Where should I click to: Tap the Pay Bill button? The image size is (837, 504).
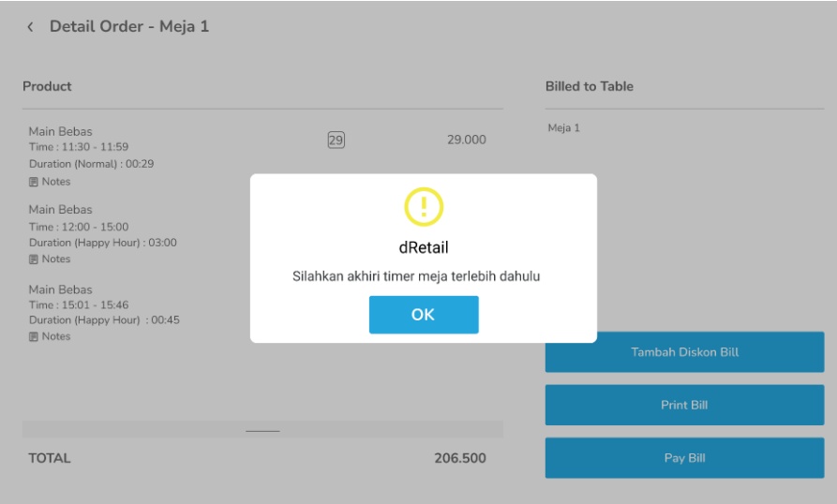pyautogui.click(x=684, y=458)
